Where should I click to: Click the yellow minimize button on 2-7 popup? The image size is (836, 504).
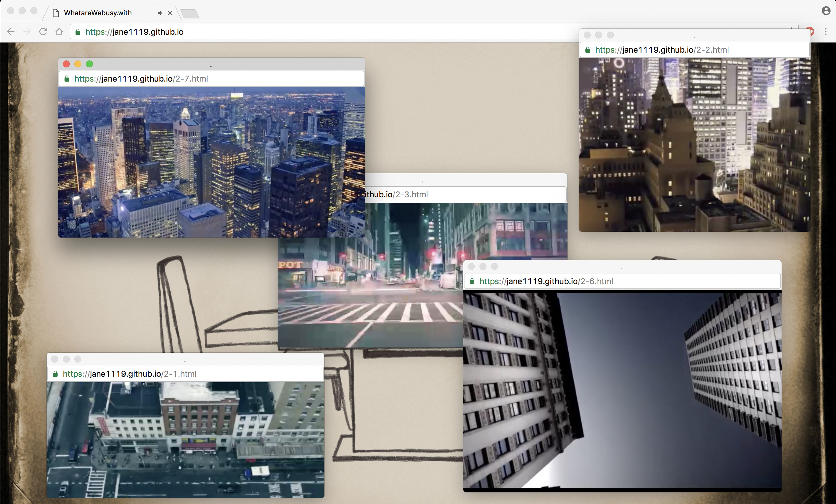coord(78,64)
